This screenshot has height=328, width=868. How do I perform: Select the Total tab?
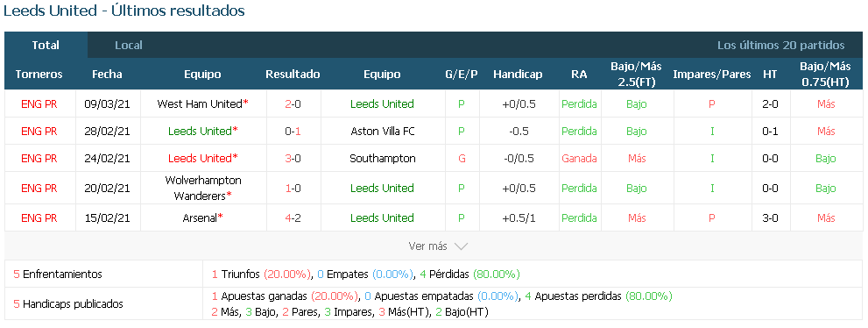46,46
